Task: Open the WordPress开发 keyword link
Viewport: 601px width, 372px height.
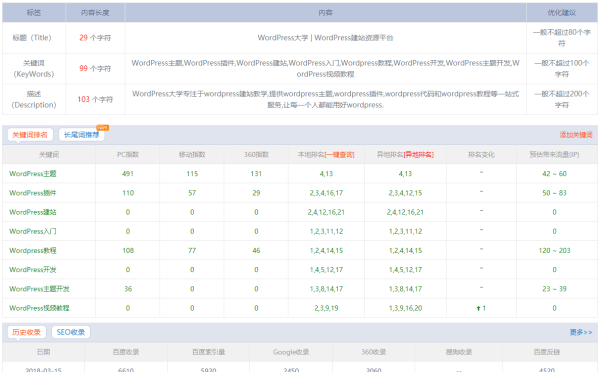Action: pos(33,270)
